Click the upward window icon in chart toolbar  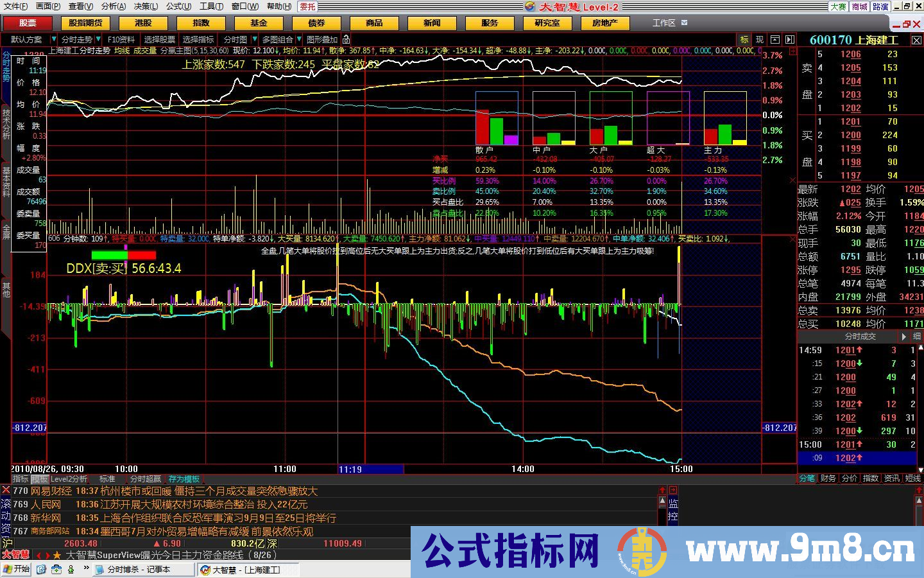click(775, 40)
